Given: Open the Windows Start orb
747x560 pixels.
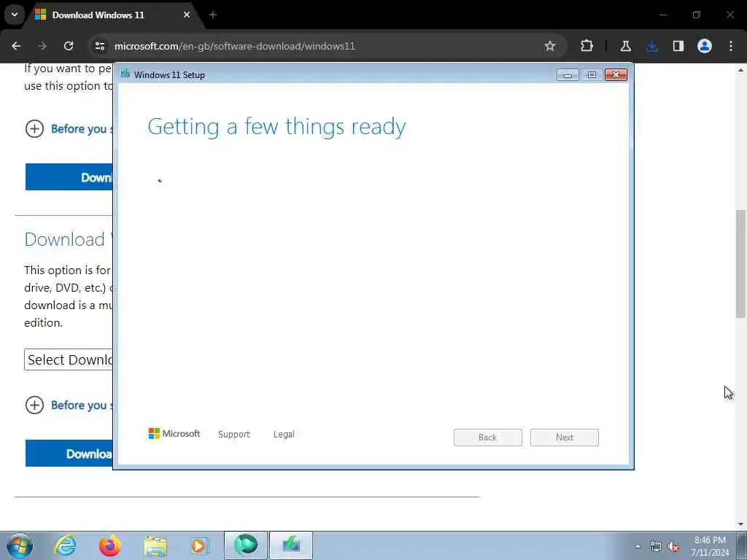Looking at the screenshot, I should (20, 545).
